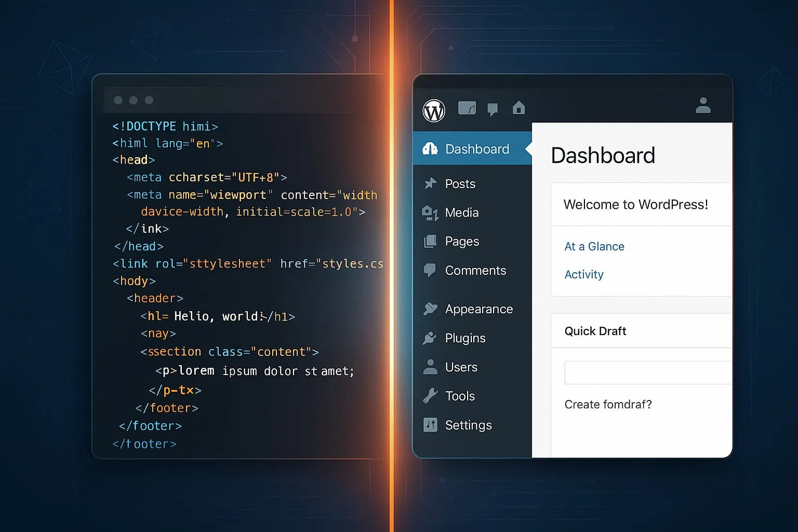Click the green dot in code window
This screenshot has height=532, width=798.
click(x=149, y=100)
